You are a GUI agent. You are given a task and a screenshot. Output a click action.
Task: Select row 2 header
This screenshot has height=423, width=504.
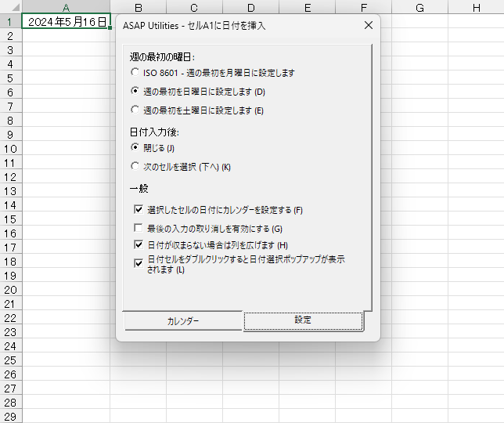coord(11,35)
